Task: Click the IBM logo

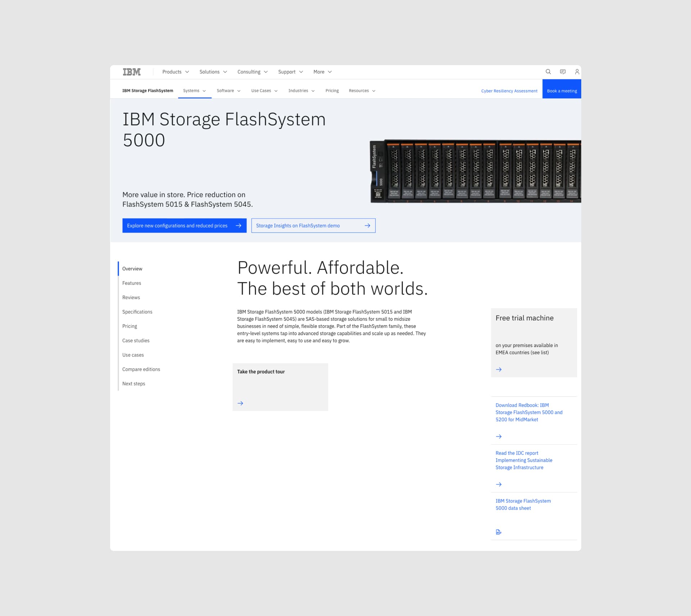Action: point(132,72)
